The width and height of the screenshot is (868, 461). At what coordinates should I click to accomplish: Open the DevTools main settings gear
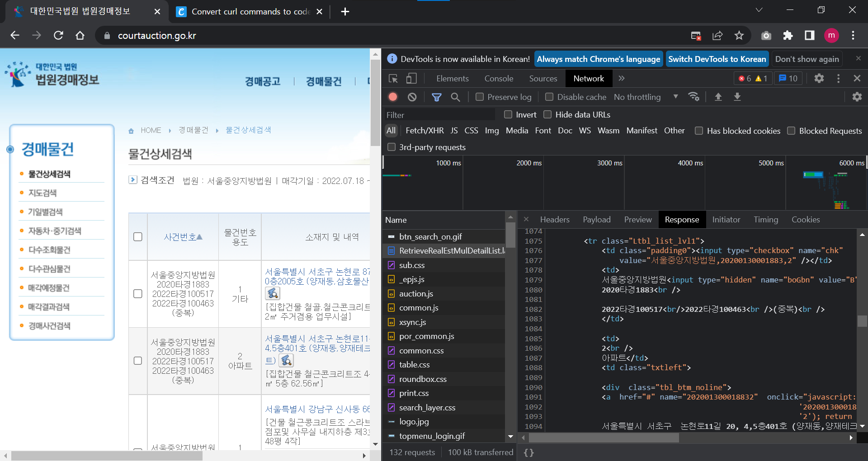coord(819,78)
